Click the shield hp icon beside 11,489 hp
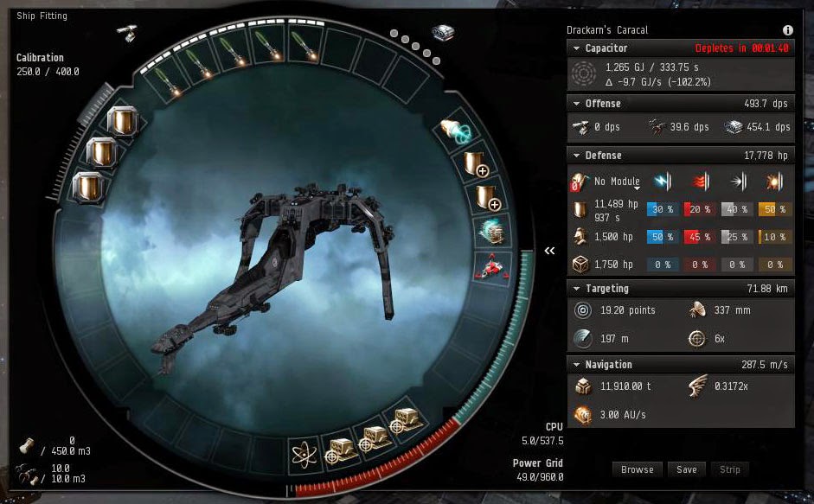This screenshot has width=814, height=504. click(580, 210)
